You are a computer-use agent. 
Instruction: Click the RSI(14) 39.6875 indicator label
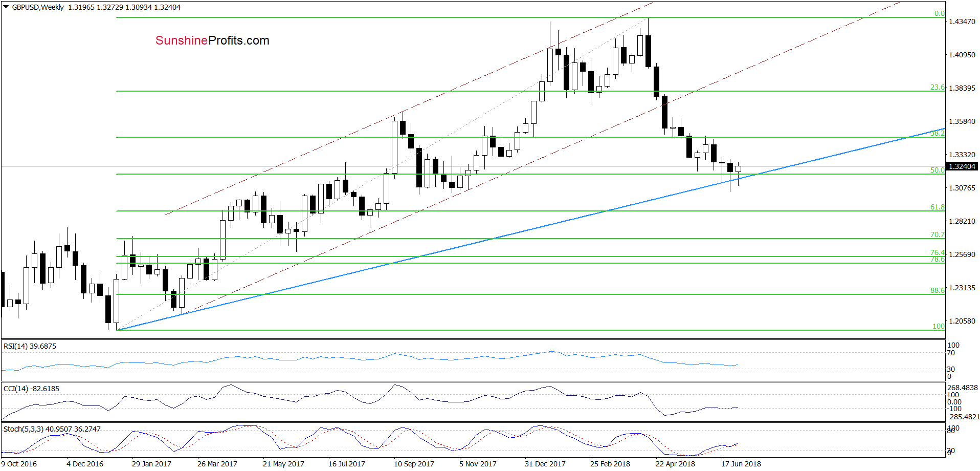click(30, 346)
